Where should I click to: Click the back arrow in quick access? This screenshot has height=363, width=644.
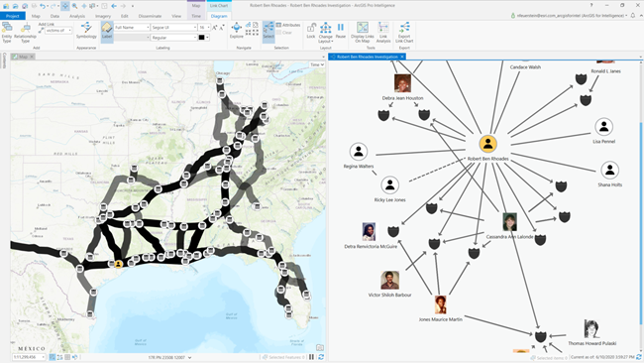114,6
